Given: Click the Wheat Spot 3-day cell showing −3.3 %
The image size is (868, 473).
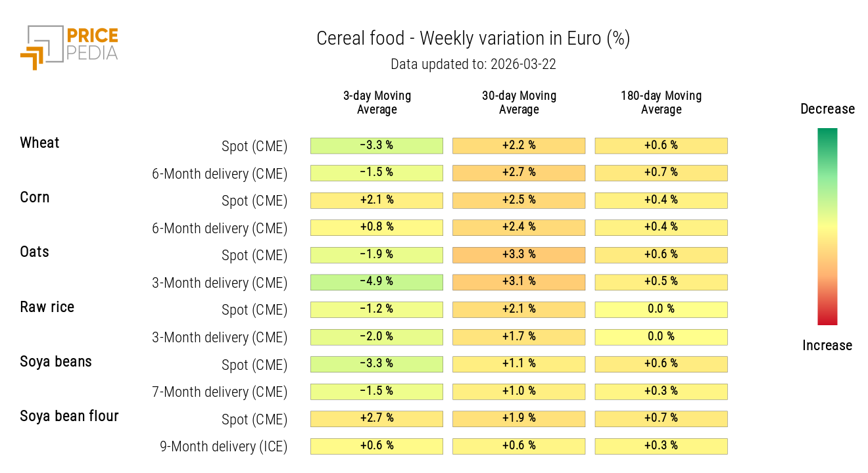Looking at the screenshot, I should (x=377, y=145).
